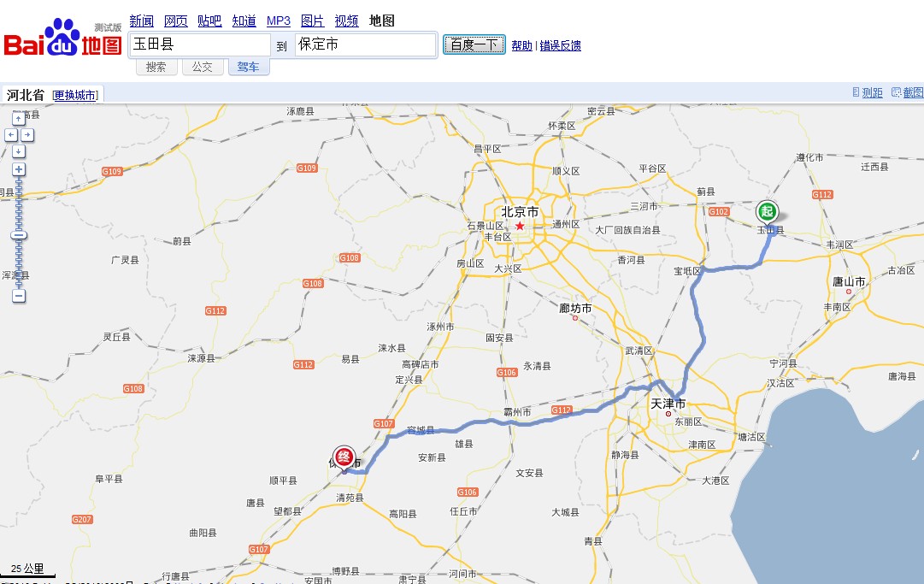Click the 高碑店市 label on map
This screenshot has height=584, width=924.
(421, 364)
